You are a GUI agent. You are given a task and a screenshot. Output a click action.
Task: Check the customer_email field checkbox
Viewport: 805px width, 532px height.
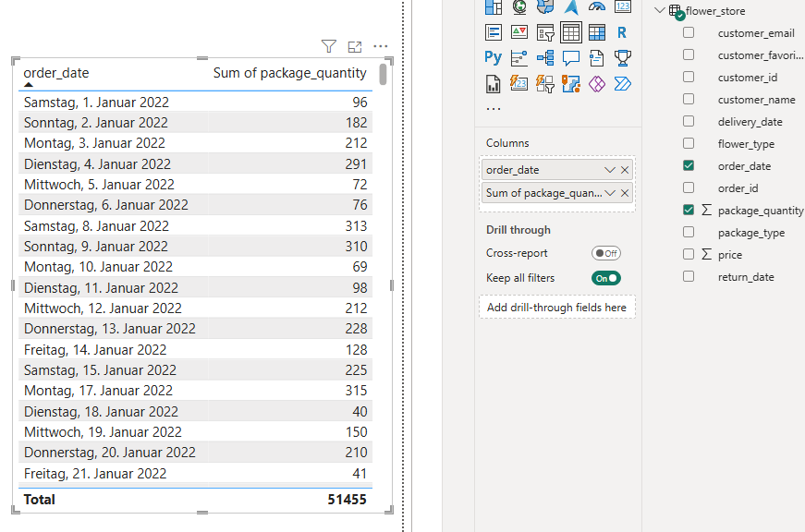click(689, 32)
